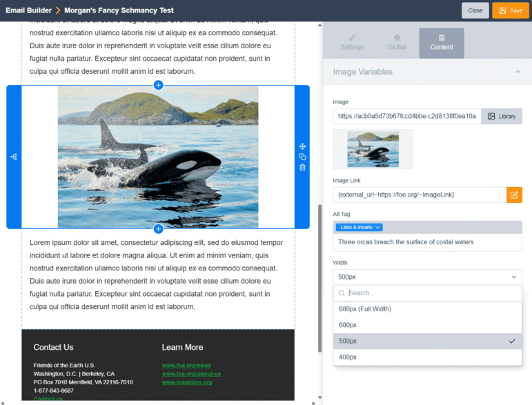532x405 pixels.
Task: Switch to the Settings tab
Action: coord(352,43)
